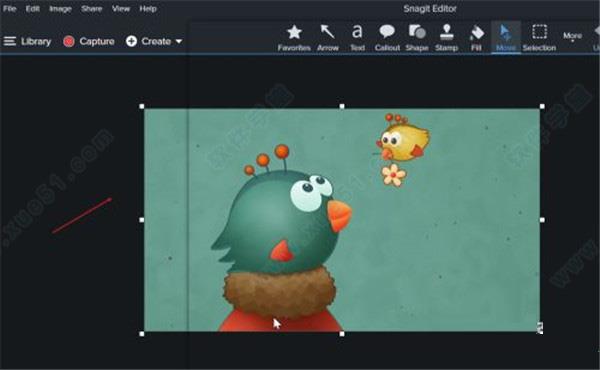Select the Callout tool
This screenshot has height=370, width=600.
[x=387, y=37]
